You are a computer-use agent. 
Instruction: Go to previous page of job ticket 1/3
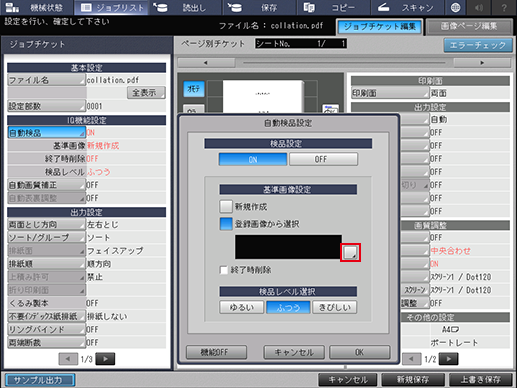tap(68, 359)
